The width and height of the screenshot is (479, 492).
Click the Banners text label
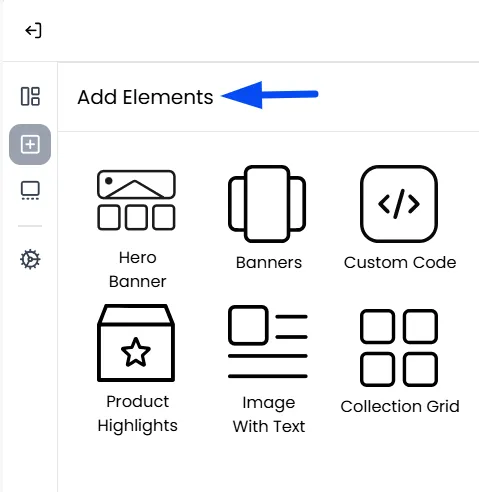[x=269, y=262]
